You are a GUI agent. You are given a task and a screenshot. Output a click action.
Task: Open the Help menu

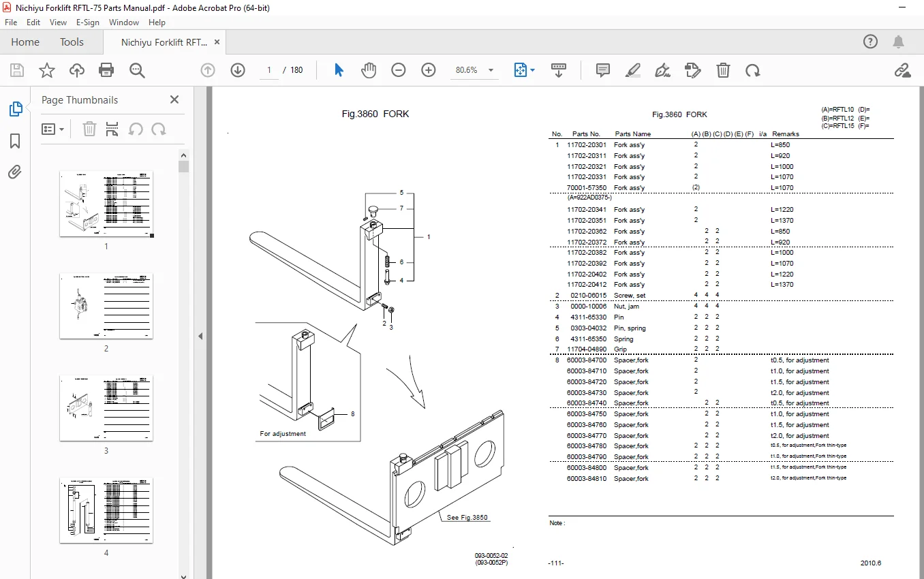pos(157,22)
